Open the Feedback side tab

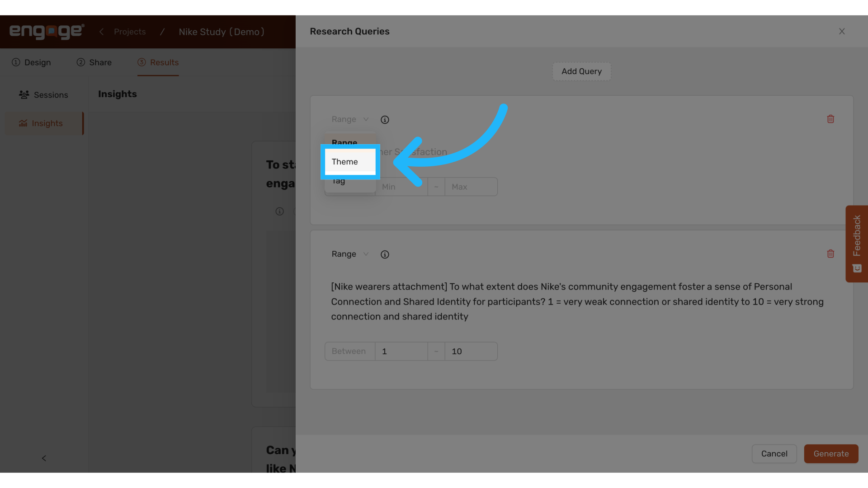[x=857, y=244]
